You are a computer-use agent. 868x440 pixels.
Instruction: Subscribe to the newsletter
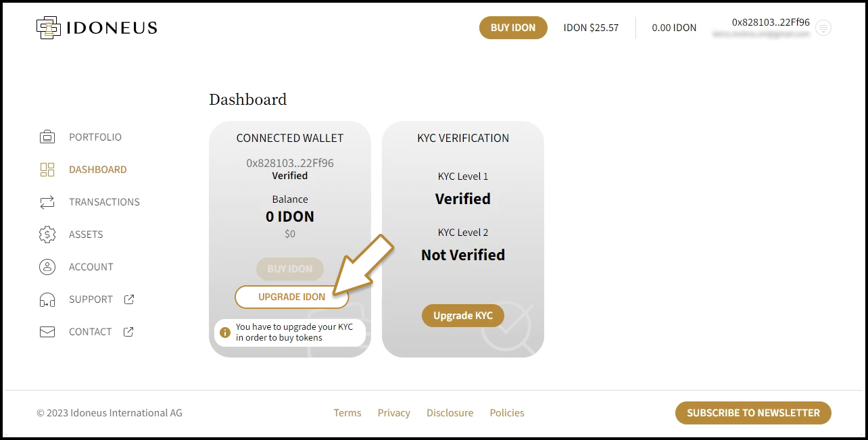coord(753,413)
